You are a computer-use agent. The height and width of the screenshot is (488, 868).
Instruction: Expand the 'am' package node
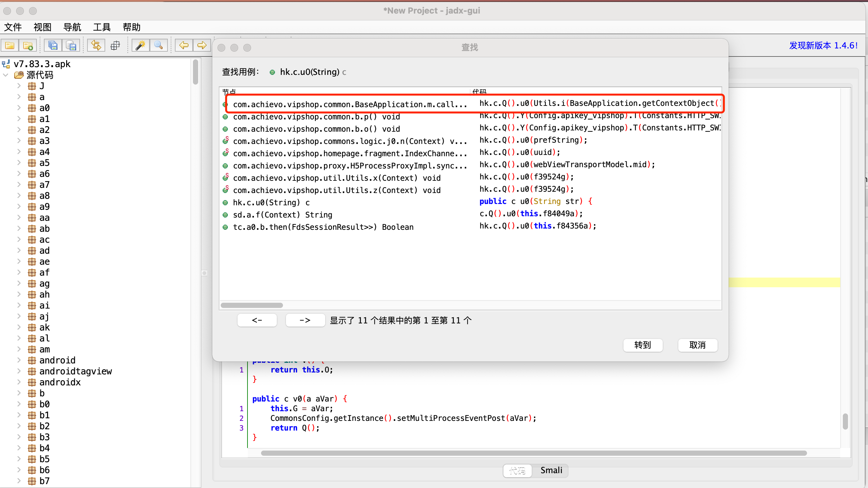[x=19, y=349]
